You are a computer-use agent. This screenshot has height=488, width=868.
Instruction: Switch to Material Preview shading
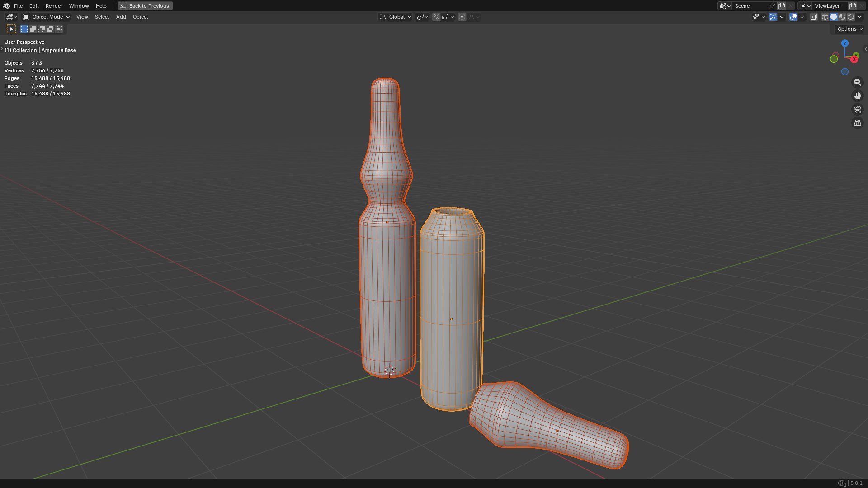click(x=842, y=17)
